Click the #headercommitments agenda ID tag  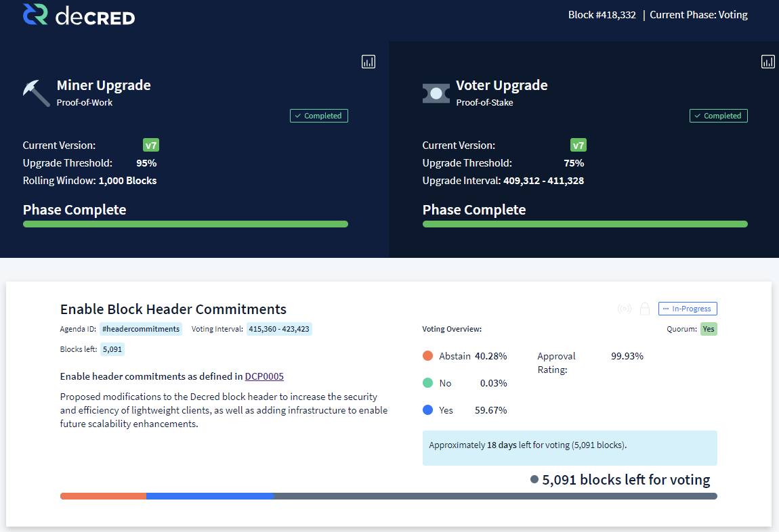141,329
